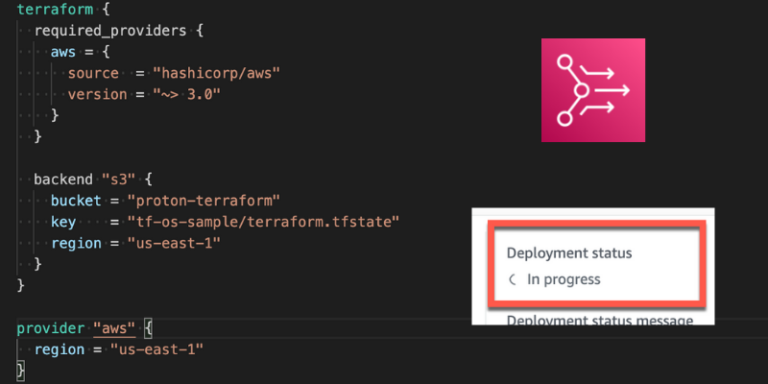768x384 pixels.
Task: Click the final highlighted closing brace
Action: click(x=21, y=371)
